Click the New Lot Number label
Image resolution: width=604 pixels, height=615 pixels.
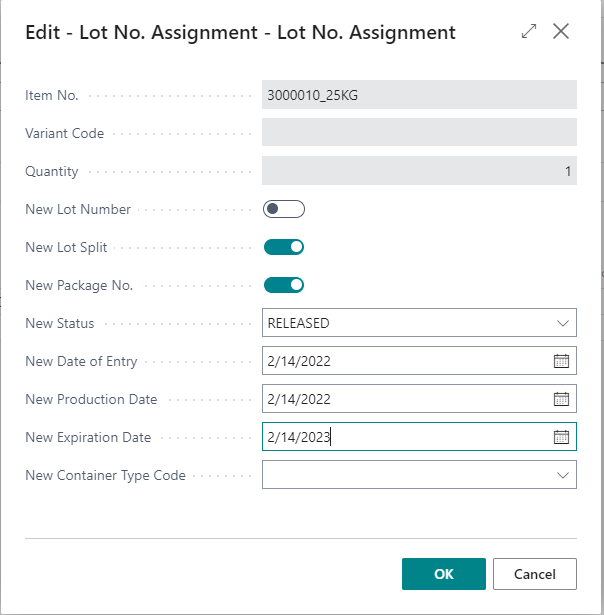click(x=78, y=209)
